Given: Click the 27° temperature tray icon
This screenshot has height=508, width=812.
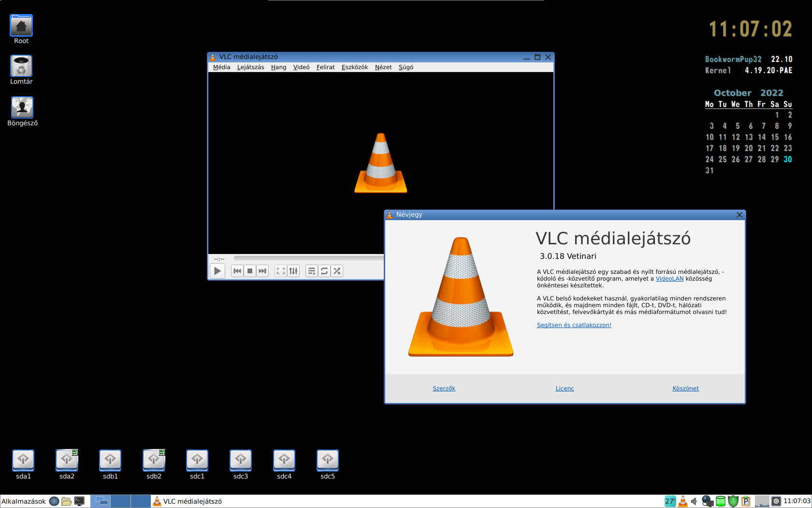Looking at the screenshot, I should (x=670, y=501).
